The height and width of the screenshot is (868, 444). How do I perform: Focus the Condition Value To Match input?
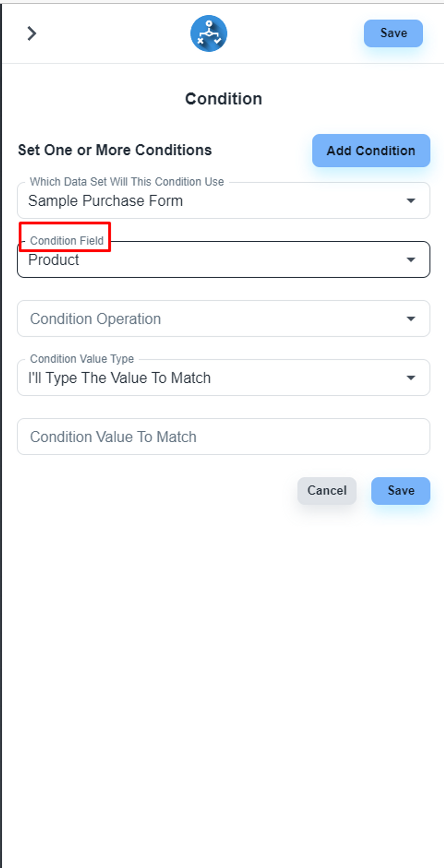pos(223,437)
